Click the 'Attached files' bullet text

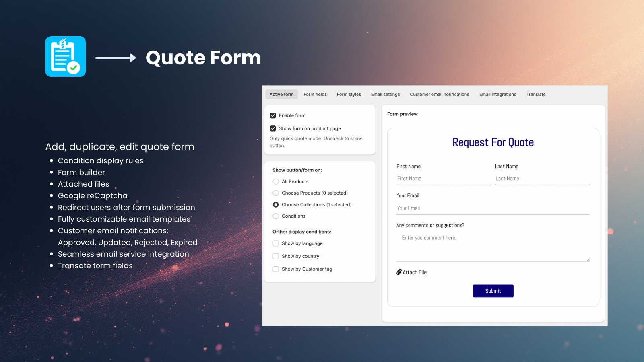[84, 184]
